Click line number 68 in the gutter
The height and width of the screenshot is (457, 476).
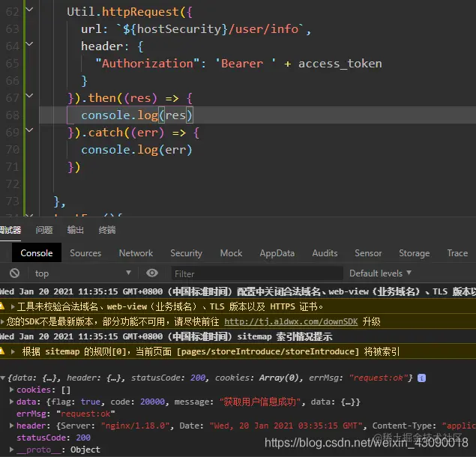coord(13,115)
